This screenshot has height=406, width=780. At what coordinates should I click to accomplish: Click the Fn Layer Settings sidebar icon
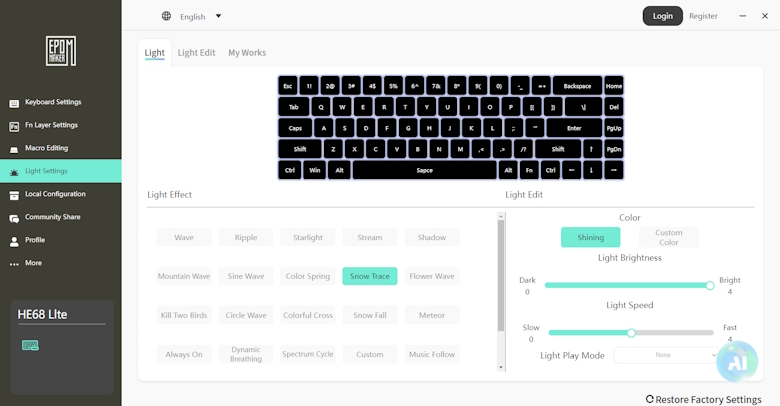pos(14,126)
